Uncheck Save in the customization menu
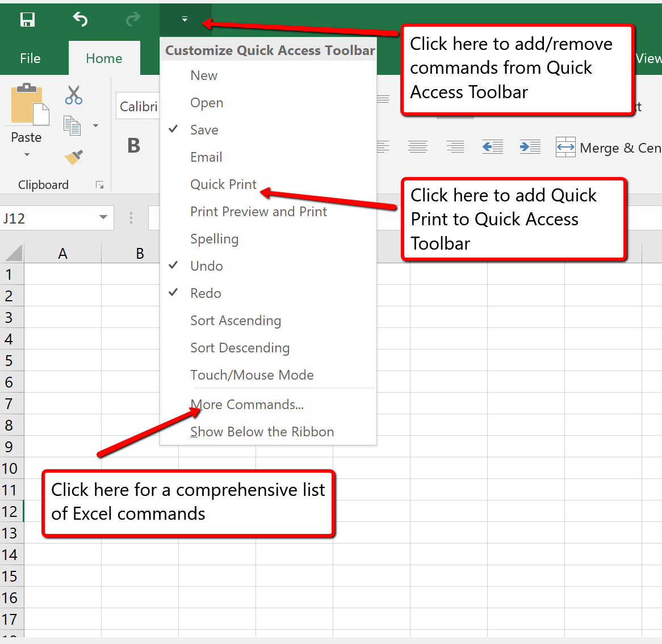The width and height of the screenshot is (662, 644). [x=204, y=129]
